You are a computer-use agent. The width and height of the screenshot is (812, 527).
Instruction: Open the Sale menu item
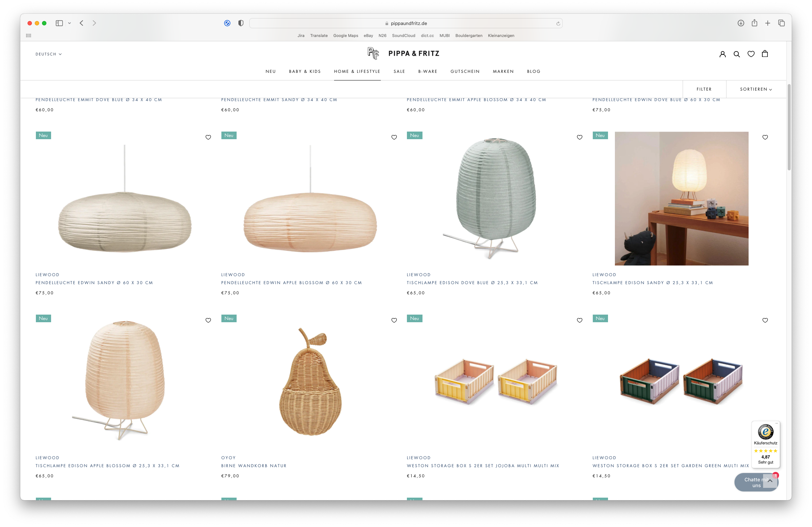pyautogui.click(x=399, y=71)
